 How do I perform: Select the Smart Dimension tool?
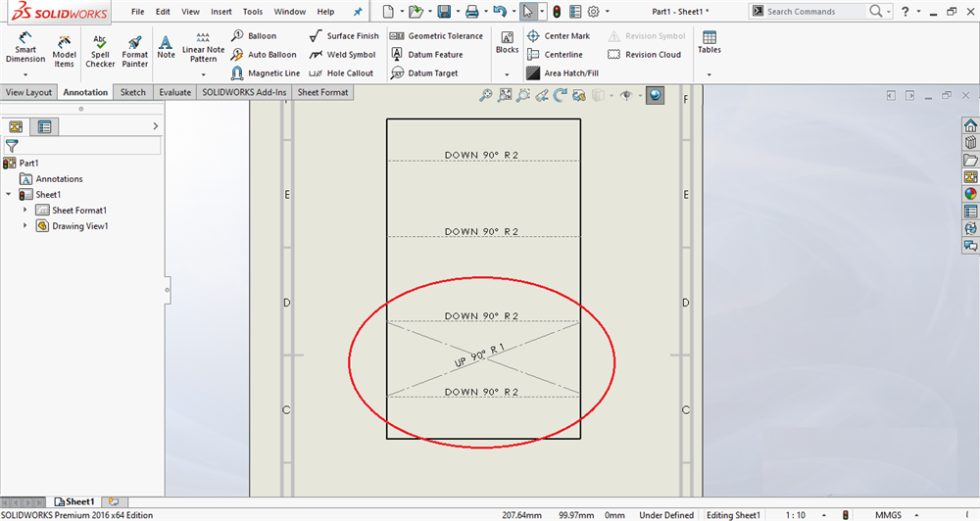click(25, 47)
